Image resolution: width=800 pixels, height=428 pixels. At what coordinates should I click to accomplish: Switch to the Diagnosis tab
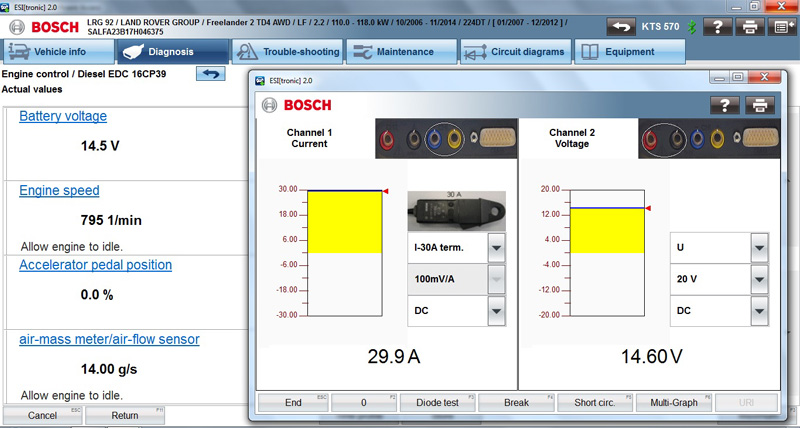click(173, 52)
